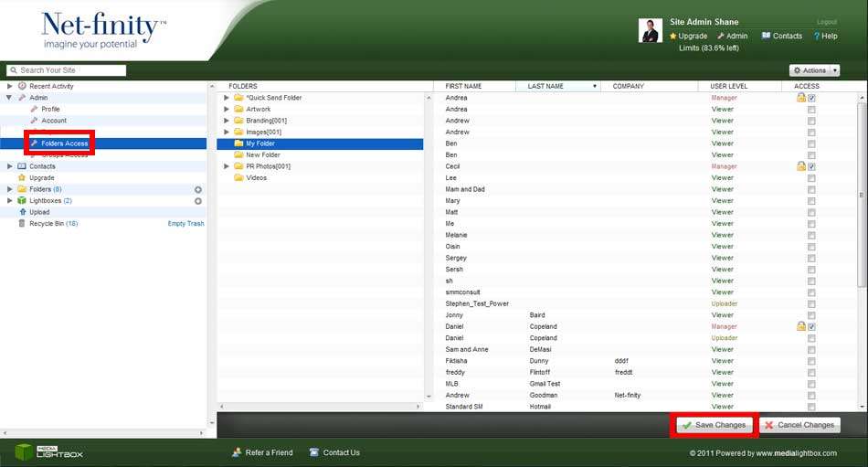Viewport: 868px width, 467px height.
Task: Click the Help question mark icon
Action: click(816, 37)
